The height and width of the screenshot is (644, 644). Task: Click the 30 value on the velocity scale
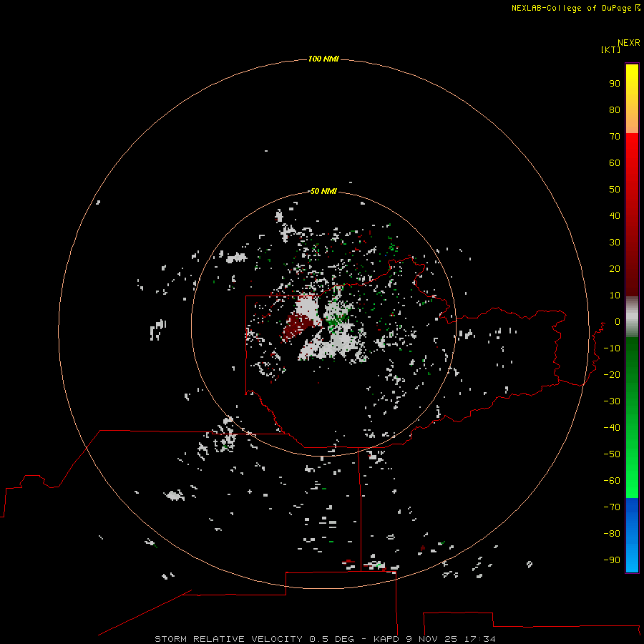click(x=615, y=243)
